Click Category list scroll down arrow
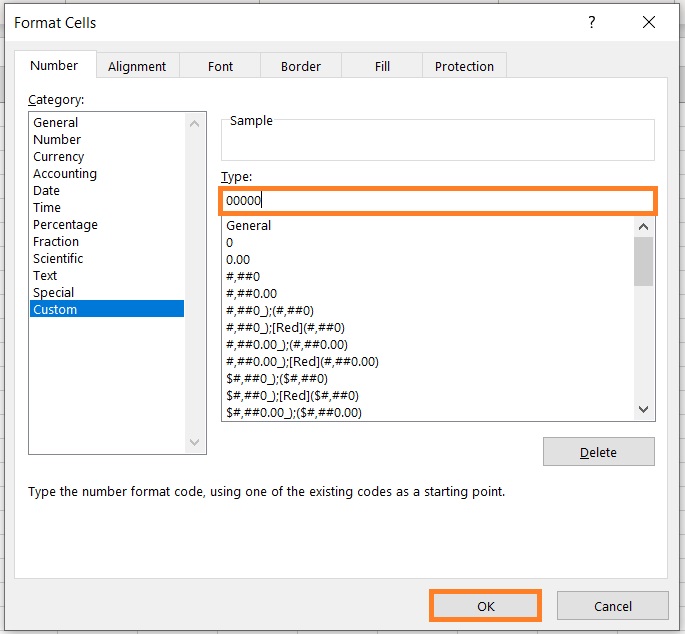Image resolution: width=685 pixels, height=634 pixels. click(x=195, y=442)
